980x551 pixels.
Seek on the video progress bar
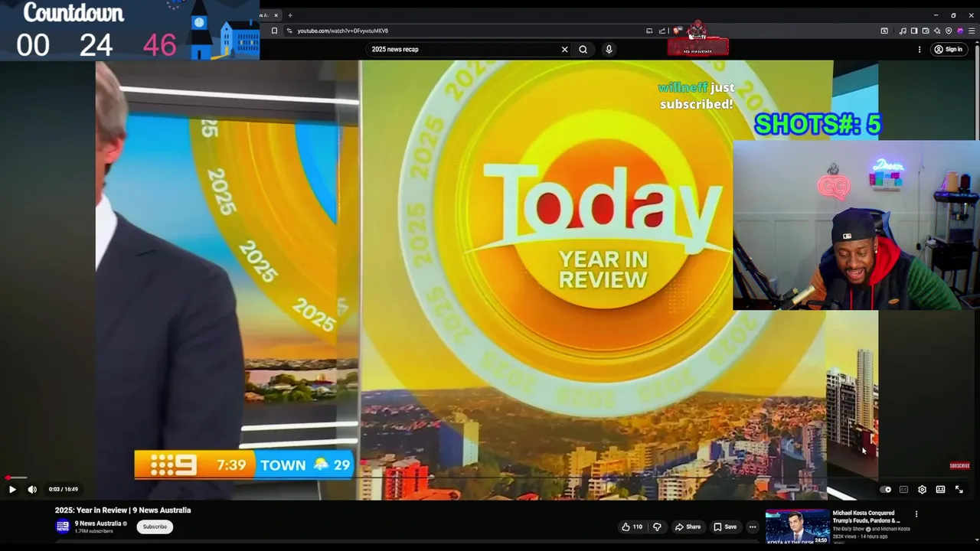click(x=490, y=478)
